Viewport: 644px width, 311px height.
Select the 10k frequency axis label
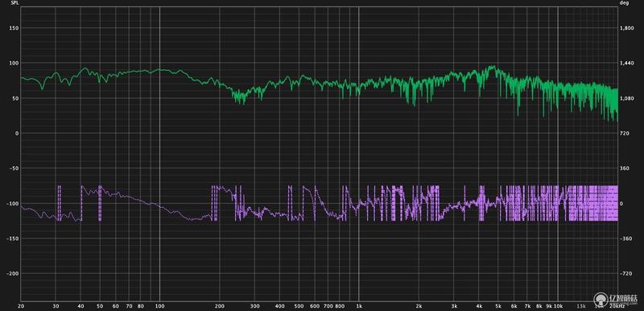[x=558, y=306]
